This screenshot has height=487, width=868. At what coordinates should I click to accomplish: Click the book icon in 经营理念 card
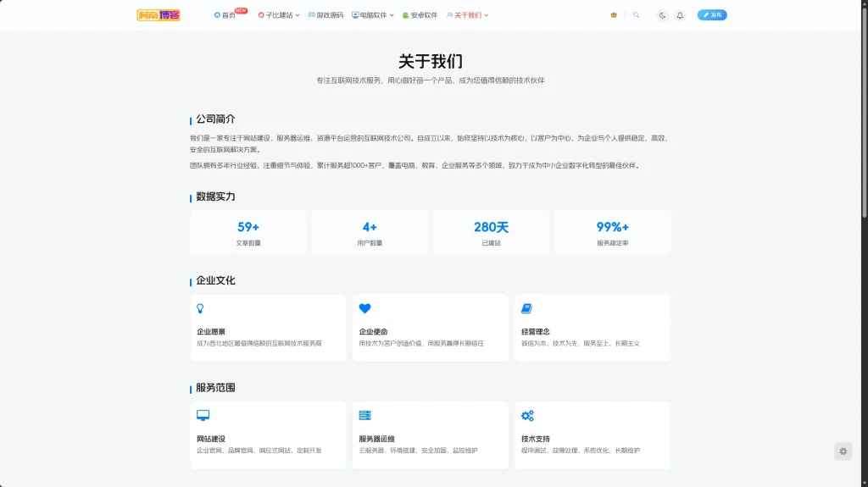(526, 308)
